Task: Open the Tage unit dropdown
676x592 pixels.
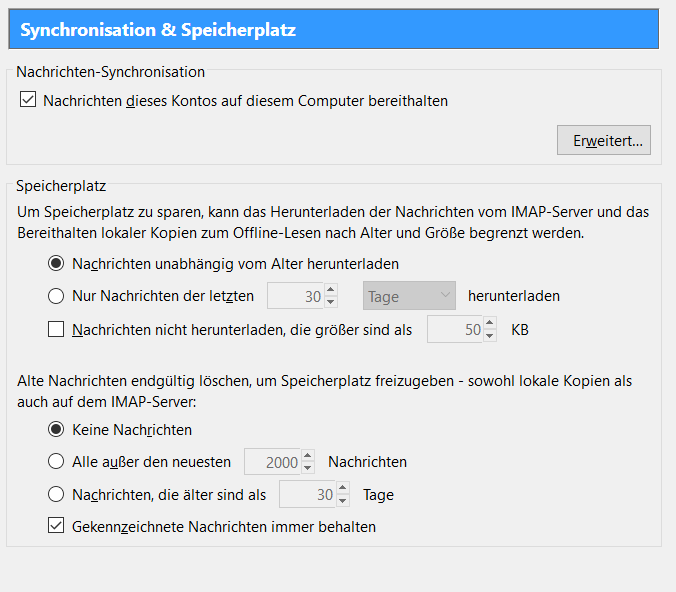Action: 409,296
